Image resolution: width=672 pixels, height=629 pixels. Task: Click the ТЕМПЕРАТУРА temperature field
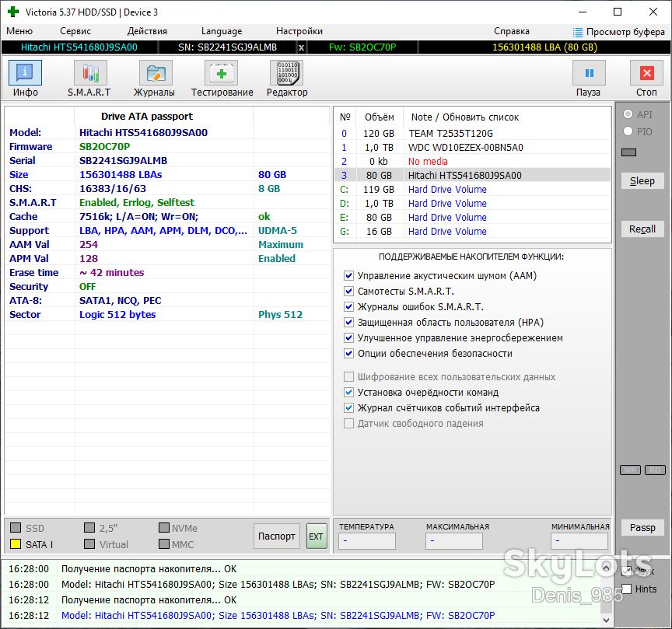(367, 540)
